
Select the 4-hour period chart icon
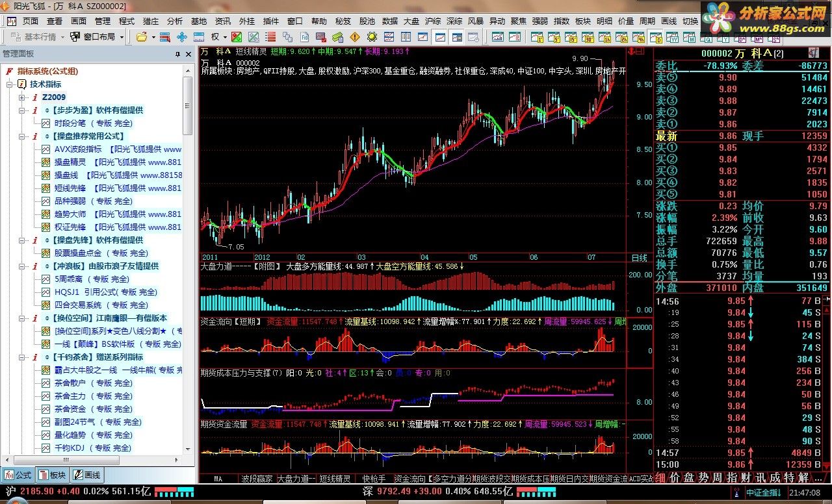coord(638,37)
